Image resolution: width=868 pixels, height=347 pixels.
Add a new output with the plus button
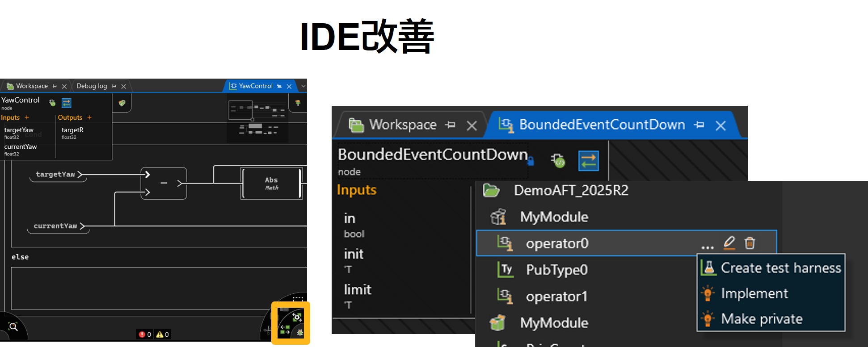89,117
